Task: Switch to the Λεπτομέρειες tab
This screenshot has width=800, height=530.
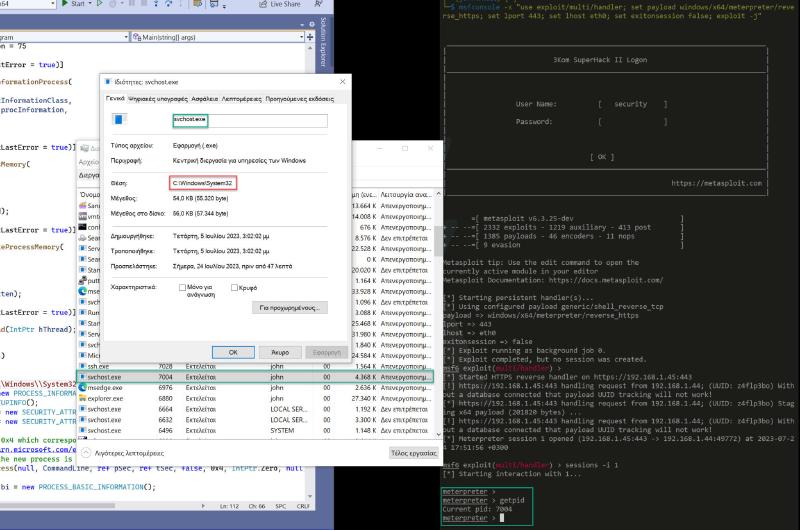Action: [241, 99]
